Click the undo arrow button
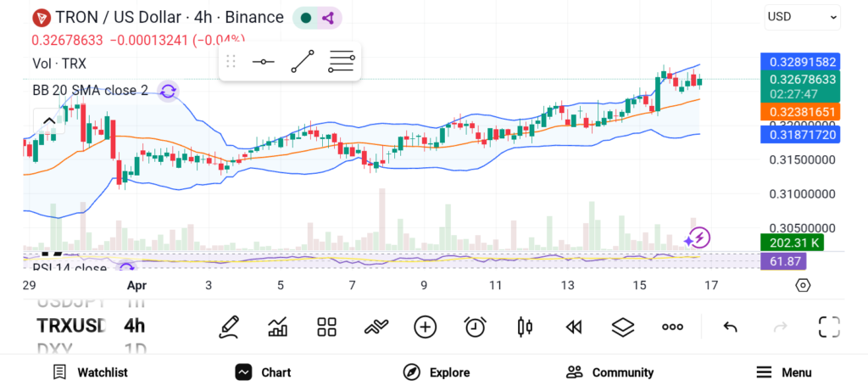The image size is (868, 391). pyautogui.click(x=730, y=327)
